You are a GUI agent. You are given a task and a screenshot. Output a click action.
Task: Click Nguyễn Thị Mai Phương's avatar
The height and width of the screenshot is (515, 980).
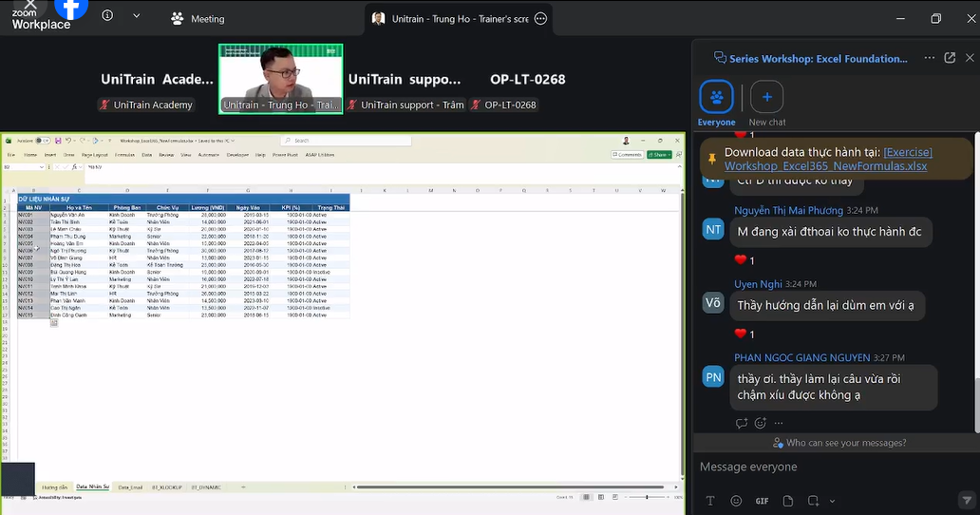click(713, 230)
